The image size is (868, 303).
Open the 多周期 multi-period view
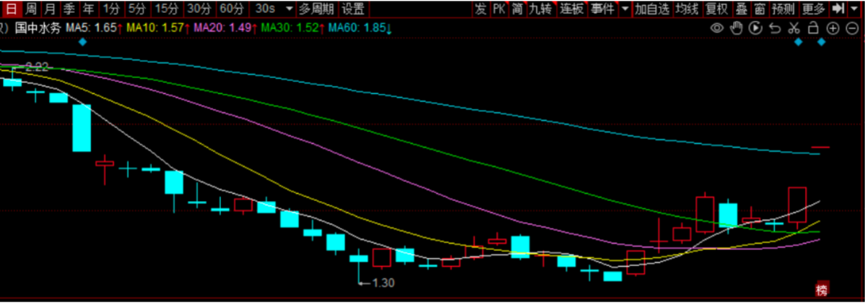click(316, 9)
